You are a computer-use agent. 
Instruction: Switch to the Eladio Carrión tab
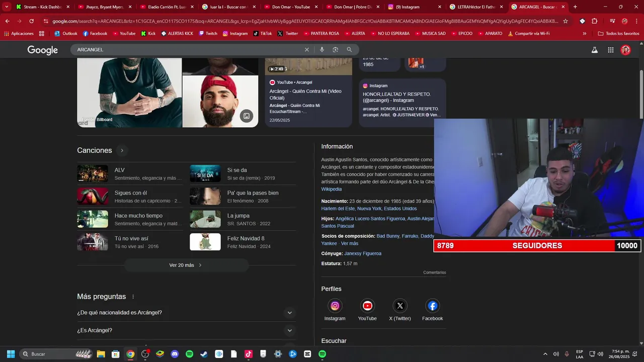(167, 7)
